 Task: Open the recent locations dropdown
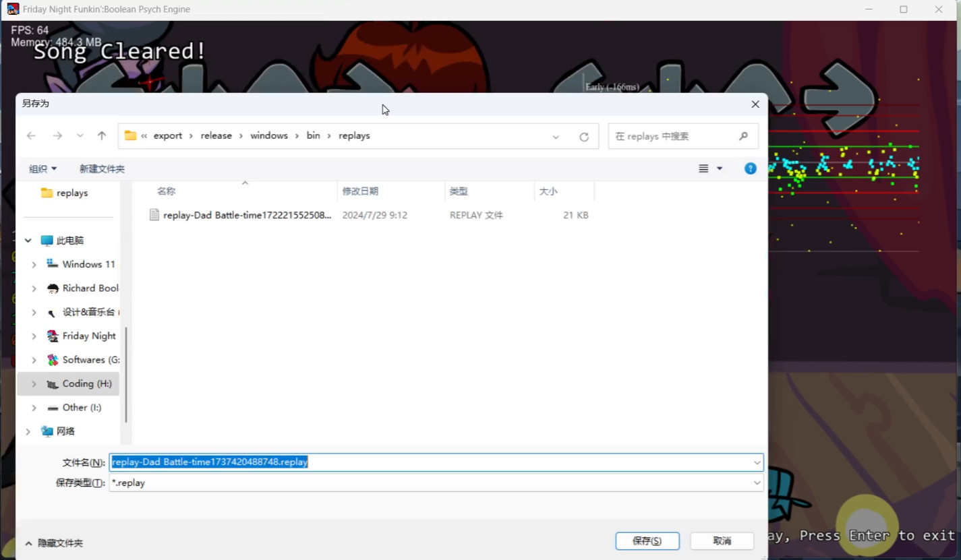coord(80,136)
